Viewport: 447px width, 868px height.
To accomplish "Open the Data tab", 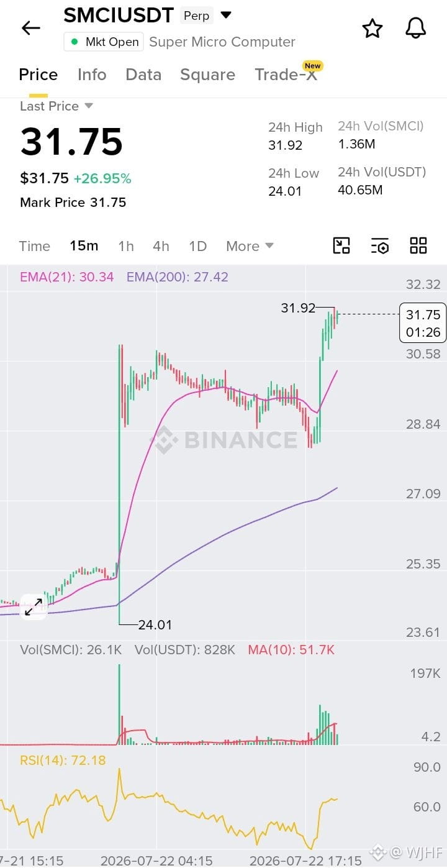I will [x=143, y=75].
